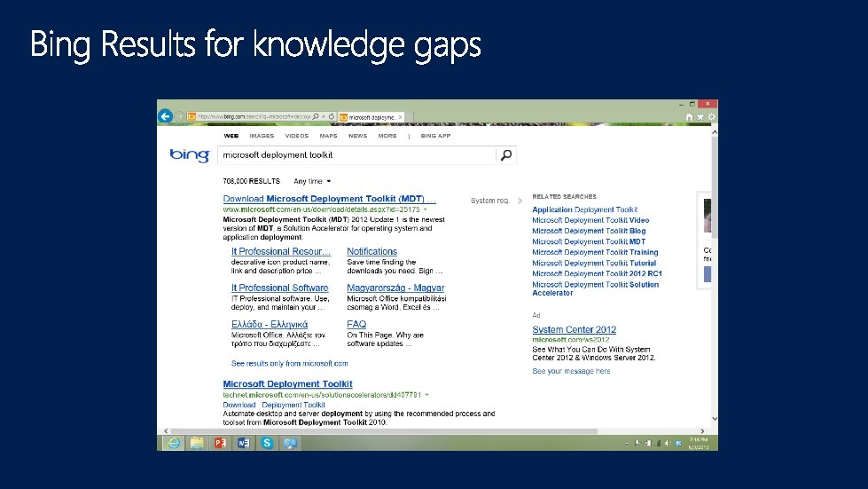Image resolution: width=868 pixels, height=489 pixels.
Task: Click the browser Forward arrow button
Action: [x=179, y=116]
